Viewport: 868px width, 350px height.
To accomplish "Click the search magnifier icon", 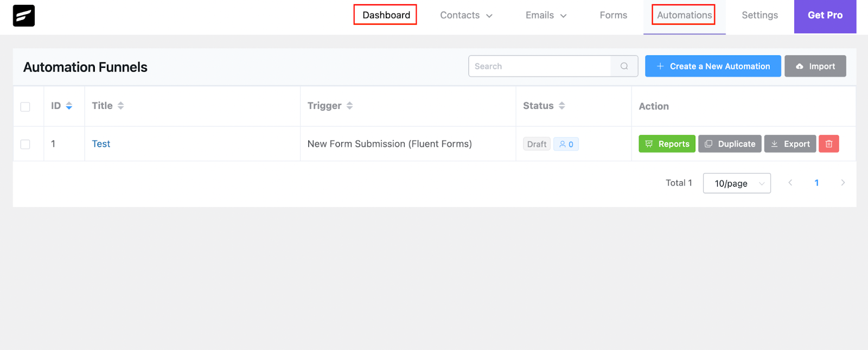I will pyautogui.click(x=624, y=66).
